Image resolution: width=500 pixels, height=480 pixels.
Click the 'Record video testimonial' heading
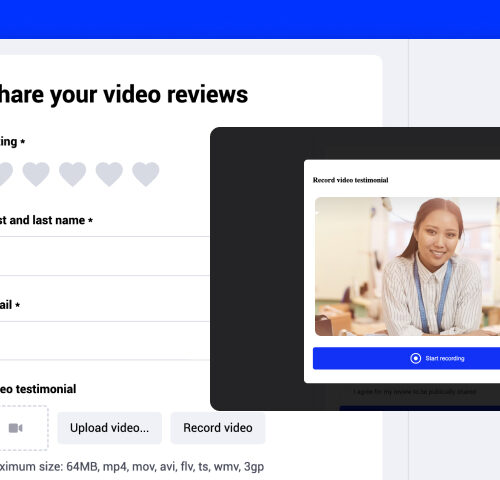point(350,180)
